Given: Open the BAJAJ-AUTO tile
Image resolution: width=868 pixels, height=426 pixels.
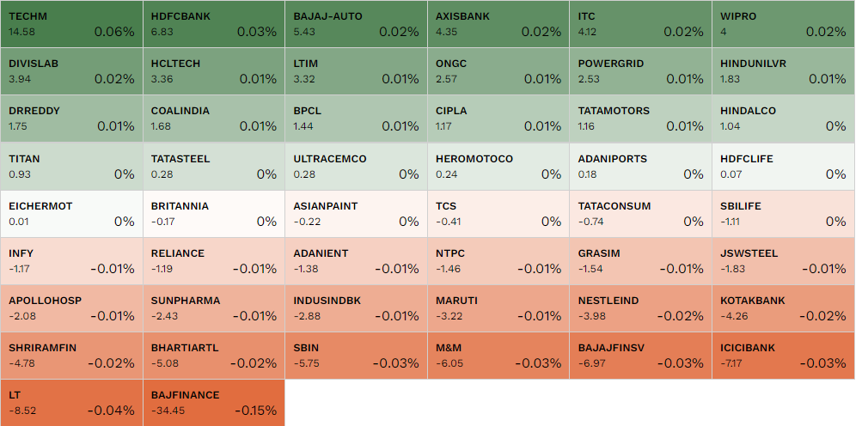Looking at the screenshot, I should coord(356,24).
